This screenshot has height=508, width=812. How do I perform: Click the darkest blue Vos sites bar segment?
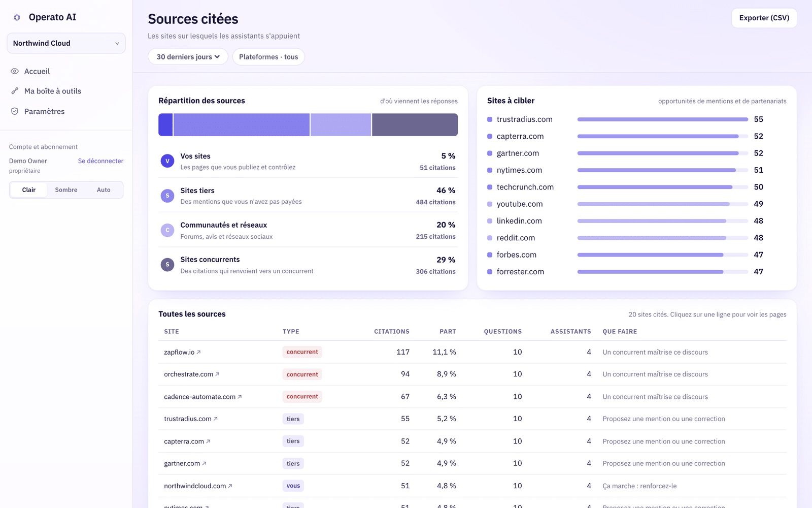tap(165, 124)
